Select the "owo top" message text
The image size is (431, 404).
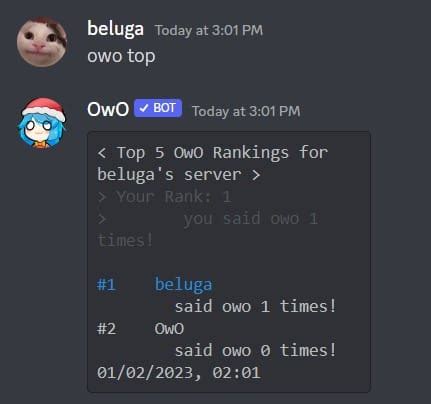121,56
